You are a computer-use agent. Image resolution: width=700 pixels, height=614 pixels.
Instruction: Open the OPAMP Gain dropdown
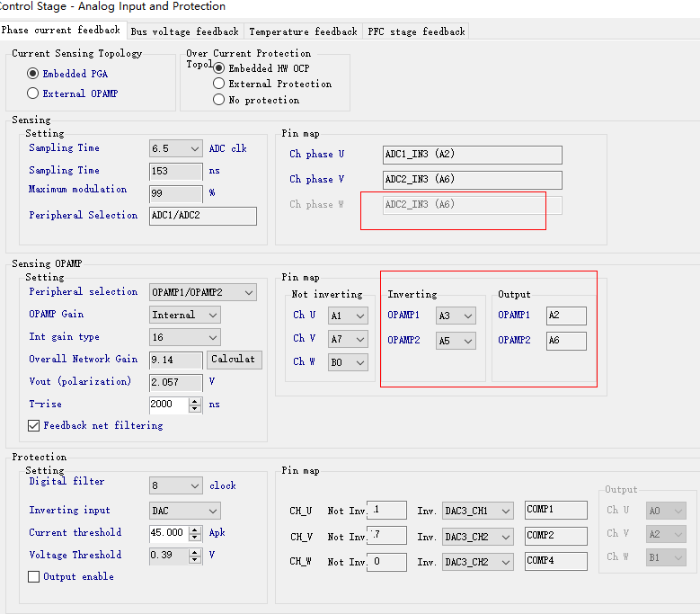[x=185, y=315]
